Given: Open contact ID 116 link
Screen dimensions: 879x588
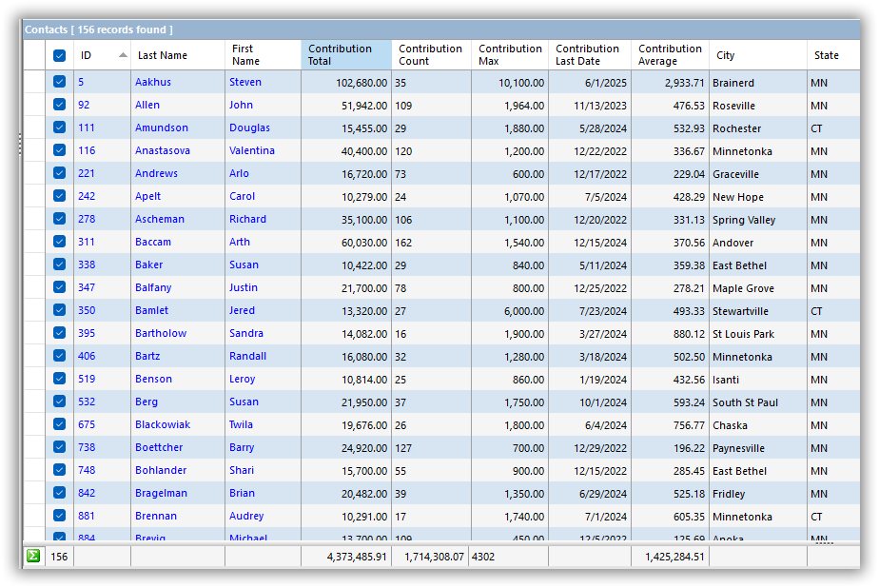Looking at the screenshot, I should [87, 151].
